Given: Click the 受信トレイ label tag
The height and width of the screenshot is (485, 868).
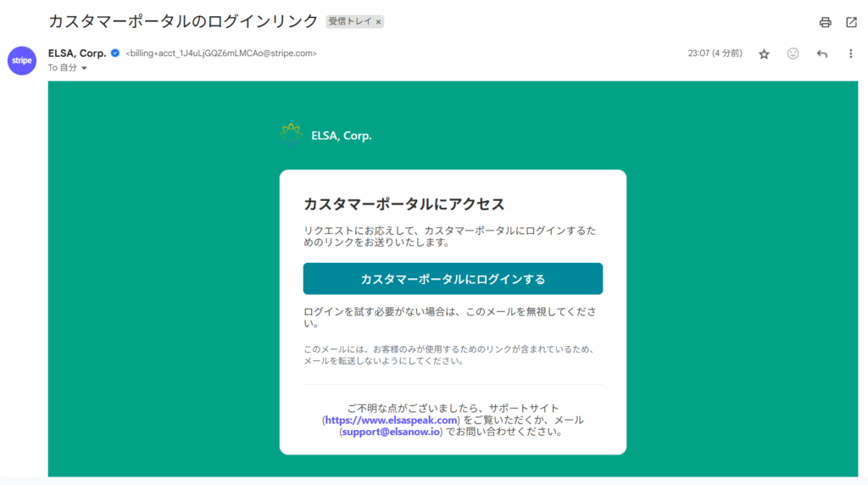Looking at the screenshot, I should click(x=351, y=21).
